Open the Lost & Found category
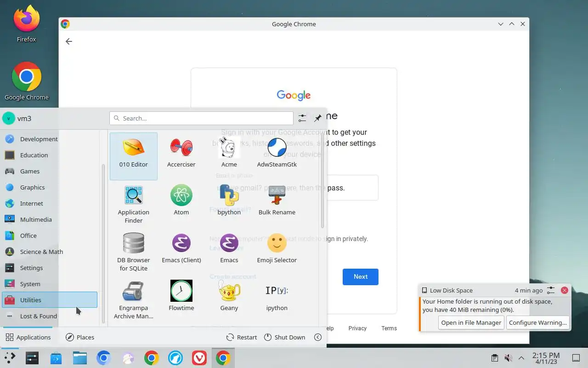The height and width of the screenshot is (368, 588). [x=50, y=316]
